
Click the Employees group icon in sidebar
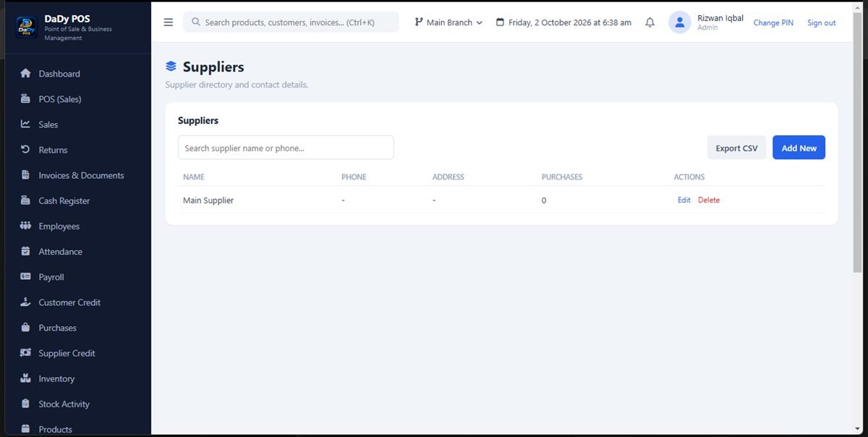click(x=25, y=226)
